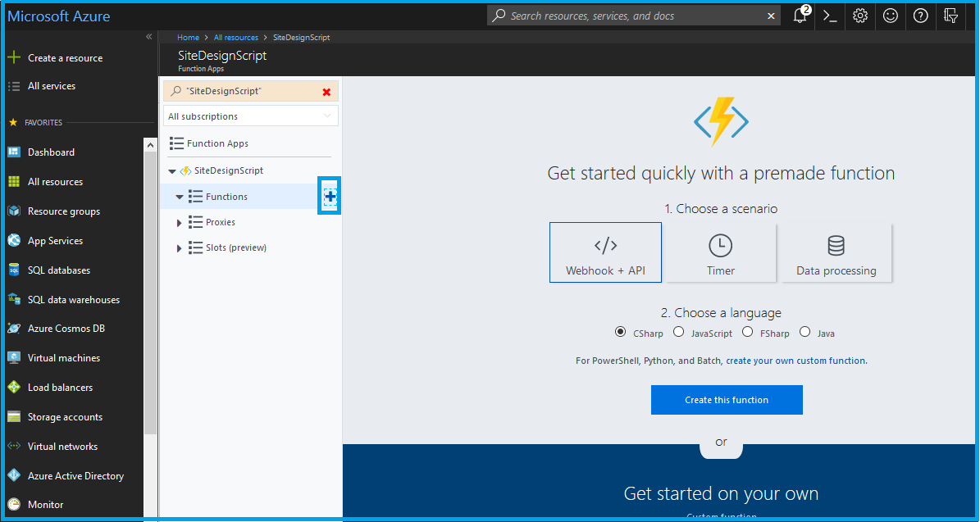Click the green plus Create a resource icon

point(14,57)
